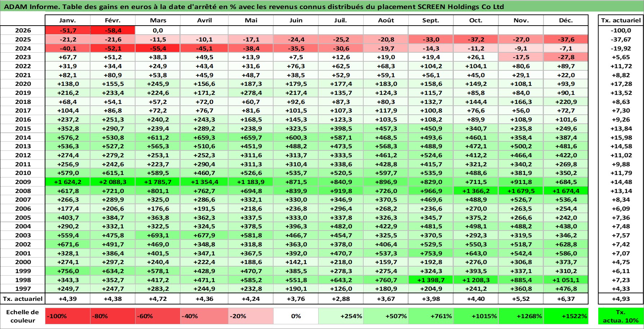Screen dimensions: 644x329
Task: Click the 2025 Oct. value -37,2
Action: point(476,40)
